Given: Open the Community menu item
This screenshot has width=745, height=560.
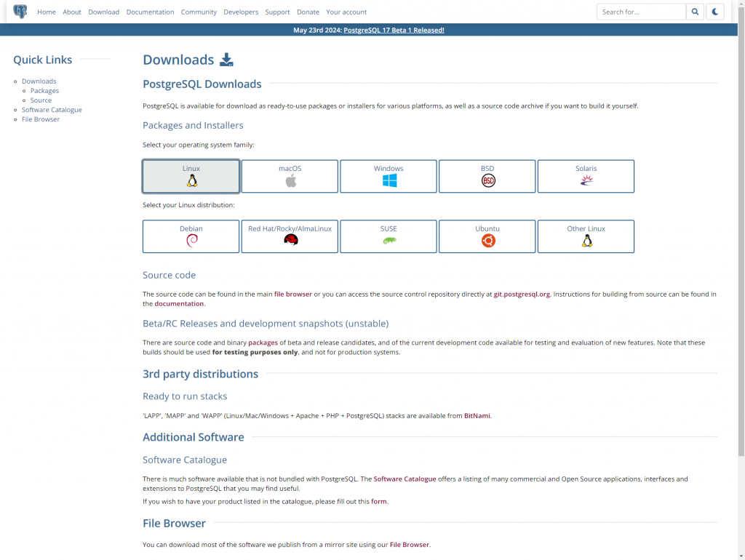Looking at the screenshot, I should 199,12.
